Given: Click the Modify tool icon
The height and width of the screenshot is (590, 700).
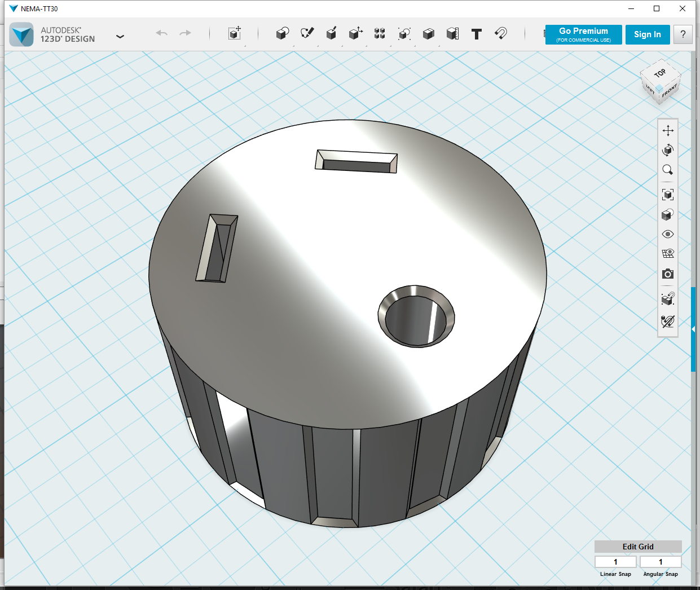Looking at the screenshot, I should click(x=355, y=34).
